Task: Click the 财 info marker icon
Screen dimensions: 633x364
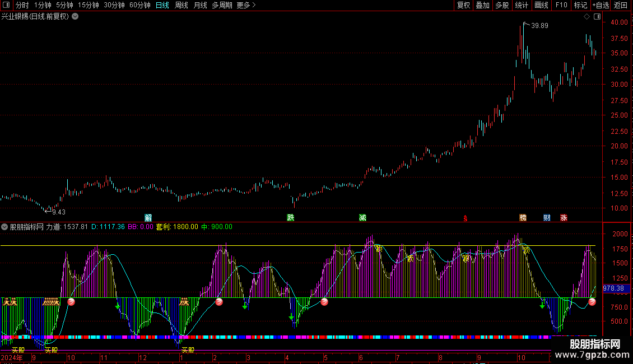Action: click(x=547, y=217)
